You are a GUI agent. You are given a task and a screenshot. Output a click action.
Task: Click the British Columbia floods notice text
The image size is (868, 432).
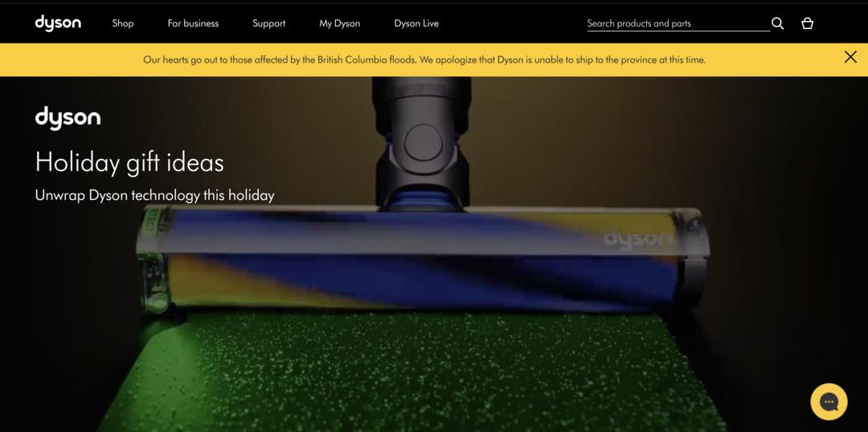tap(424, 59)
